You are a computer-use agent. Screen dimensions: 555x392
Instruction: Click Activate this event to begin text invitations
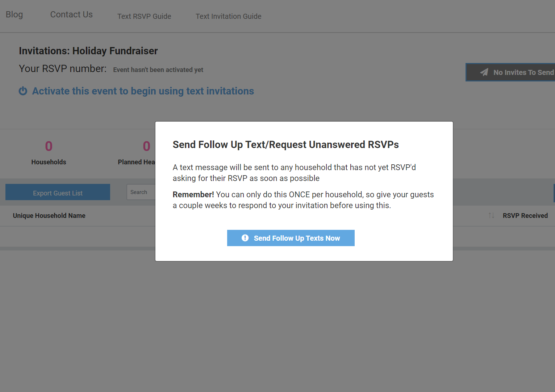tap(143, 91)
